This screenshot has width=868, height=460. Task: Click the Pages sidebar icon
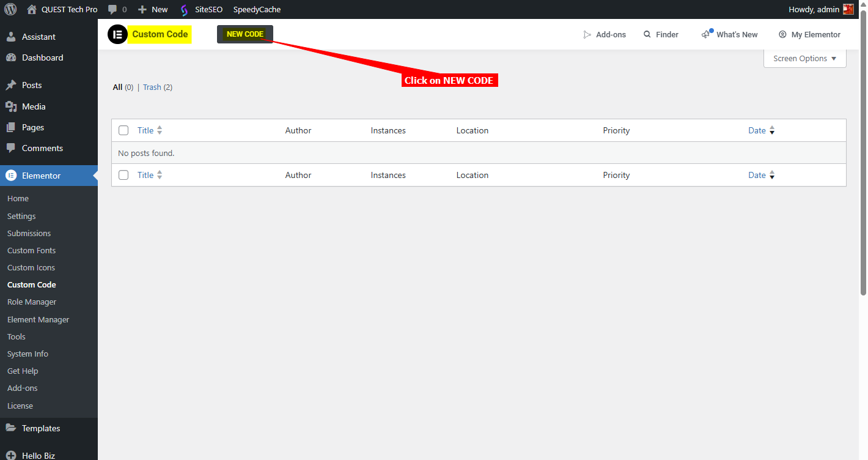pyautogui.click(x=11, y=127)
